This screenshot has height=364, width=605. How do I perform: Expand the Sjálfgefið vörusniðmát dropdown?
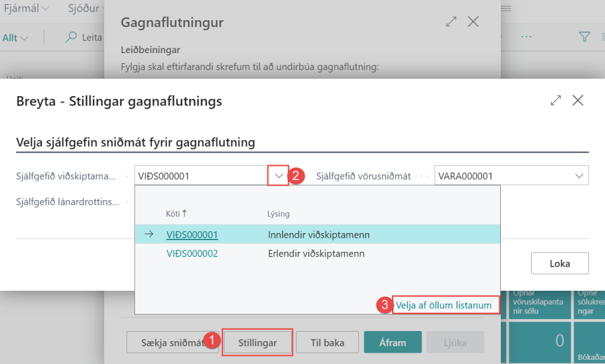click(x=579, y=176)
